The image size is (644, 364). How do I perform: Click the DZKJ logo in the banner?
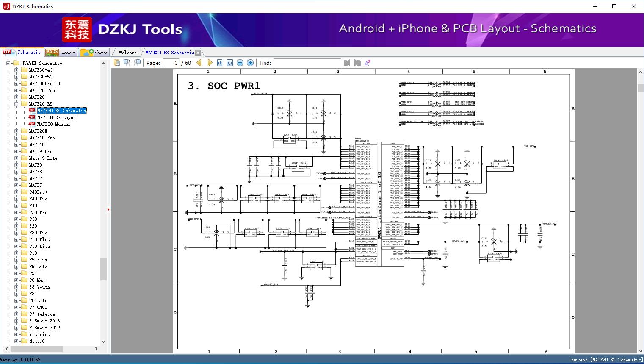pos(77,30)
